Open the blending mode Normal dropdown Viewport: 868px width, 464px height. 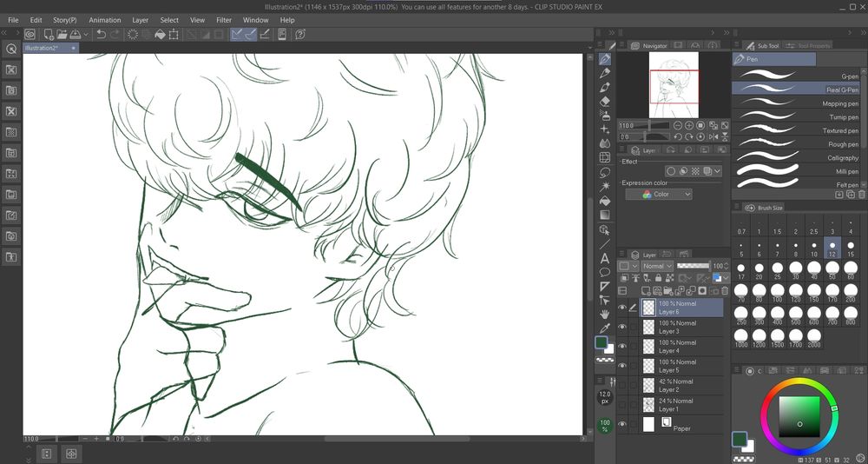tap(657, 266)
